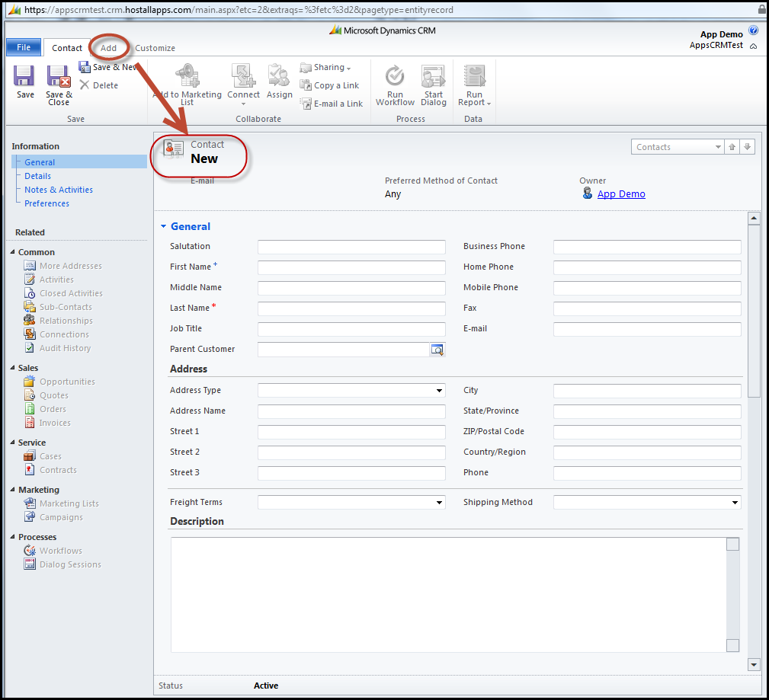Click the Save & Close icon
Viewport: 769px width, 700px height.
click(x=59, y=76)
